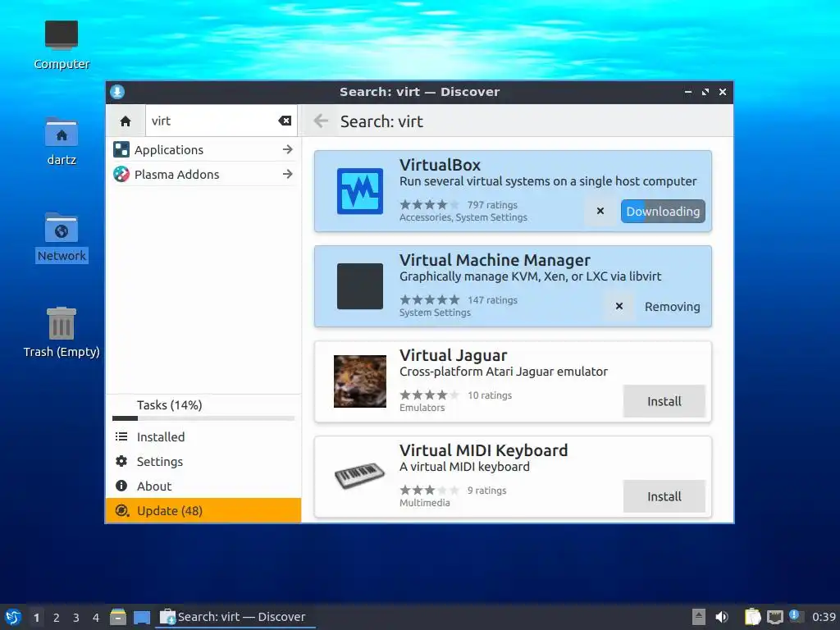Viewport: 840px width, 630px height.
Task: Click the Tasks progress bar
Action: [203, 418]
